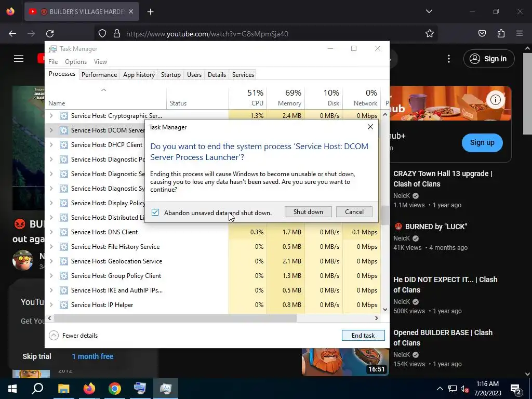
Task: Open Firefox extensions puzzle icon
Action: click(501, 33)
